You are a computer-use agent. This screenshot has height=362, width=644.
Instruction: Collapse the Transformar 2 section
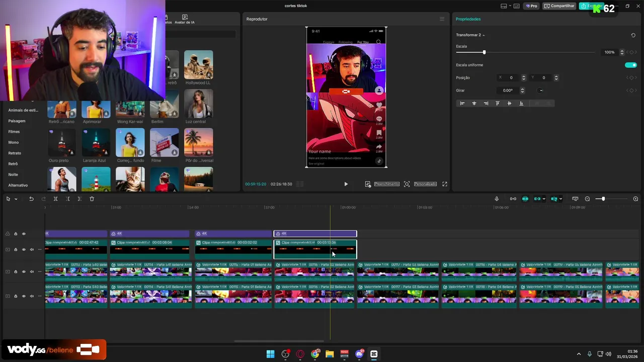tap(484, 35)
